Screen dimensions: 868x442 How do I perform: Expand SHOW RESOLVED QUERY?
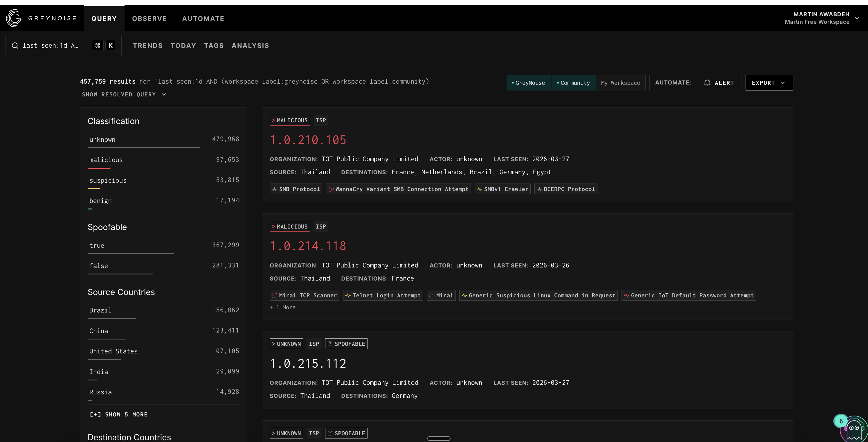(124, 94)
